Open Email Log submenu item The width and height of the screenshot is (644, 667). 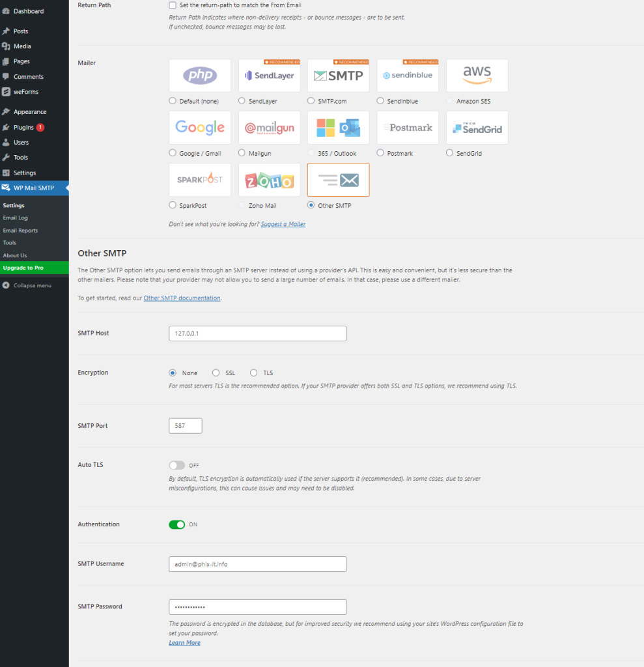[16, 218]
